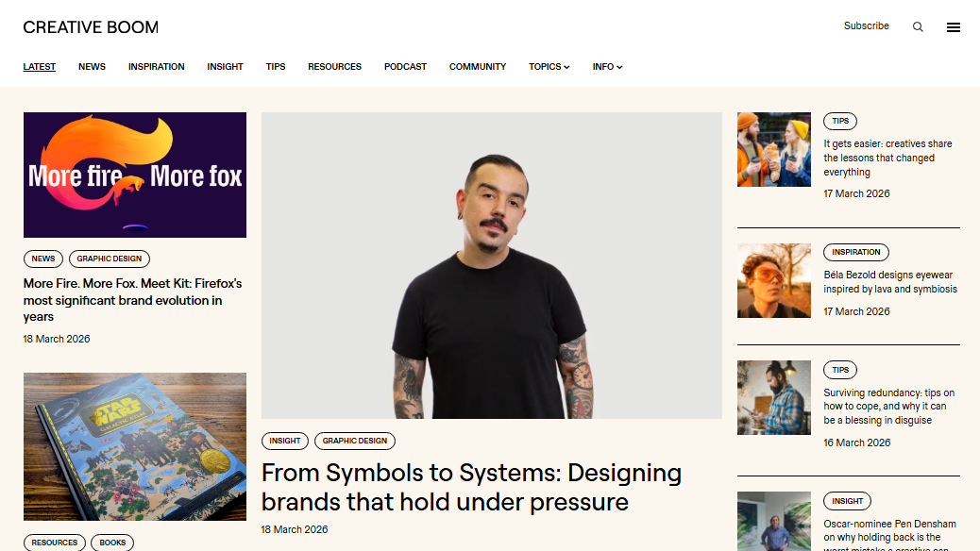This screenshot has width=980, height=551.
Task: Click the Inspiration tag above Béla Bezold article
Action: [x=856, y=253]
